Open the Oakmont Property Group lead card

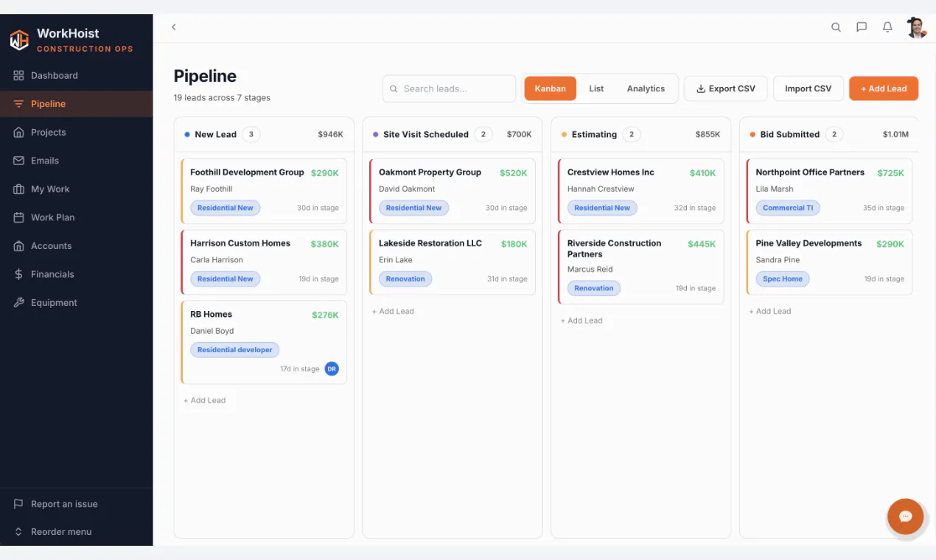453,191
